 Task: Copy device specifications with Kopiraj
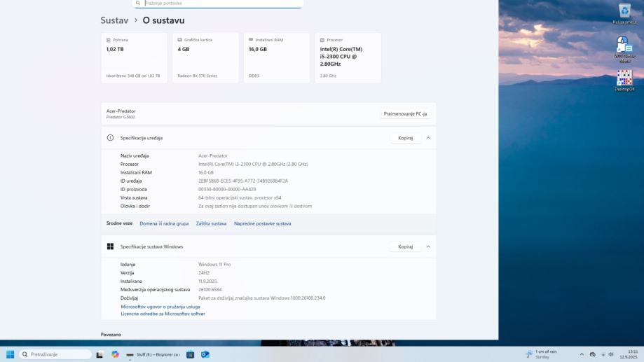(405, 138)
